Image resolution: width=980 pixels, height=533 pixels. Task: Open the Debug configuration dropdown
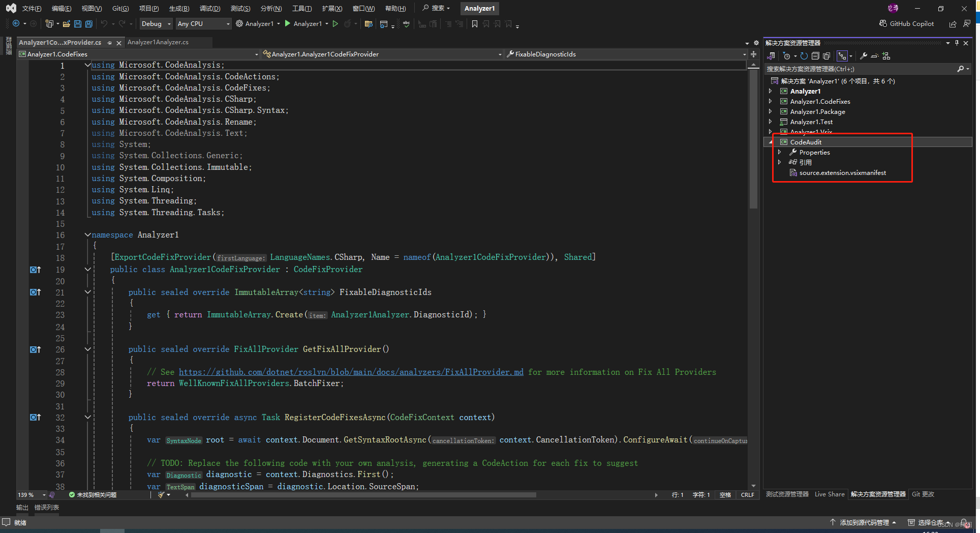(156, 23)
